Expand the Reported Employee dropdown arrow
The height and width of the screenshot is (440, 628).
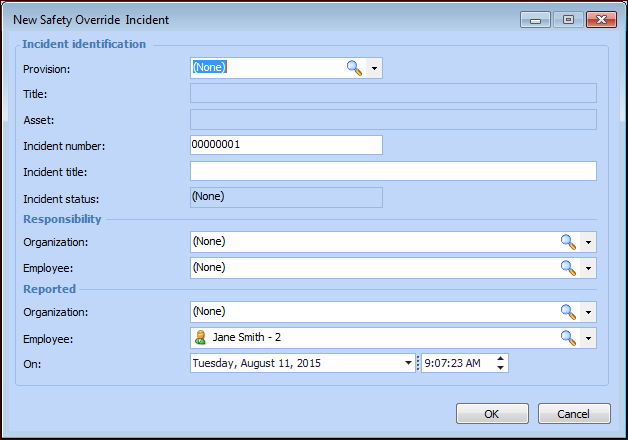coord(588,338)
